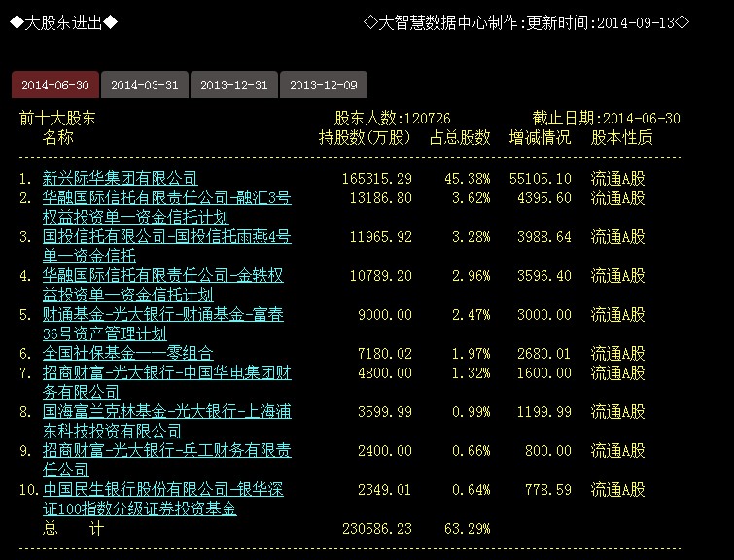The width and height of the screenshot is (734, 560).
Task: Open link 国海富兰克林基金-光大银行-上海浦
Action: pyautogui.click(x=166, y=411)
